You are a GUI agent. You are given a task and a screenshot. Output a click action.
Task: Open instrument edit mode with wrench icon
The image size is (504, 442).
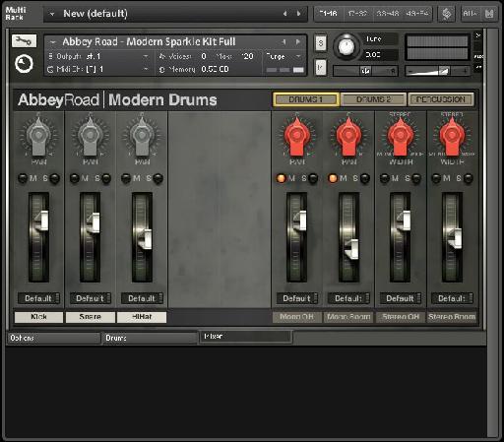click(24, 41)
